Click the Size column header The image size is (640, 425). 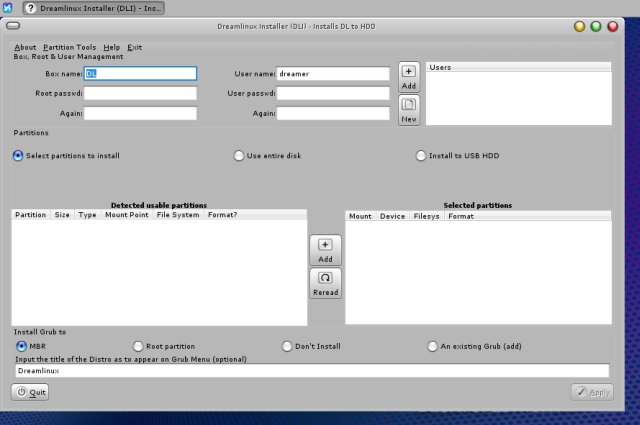point(62,215)
